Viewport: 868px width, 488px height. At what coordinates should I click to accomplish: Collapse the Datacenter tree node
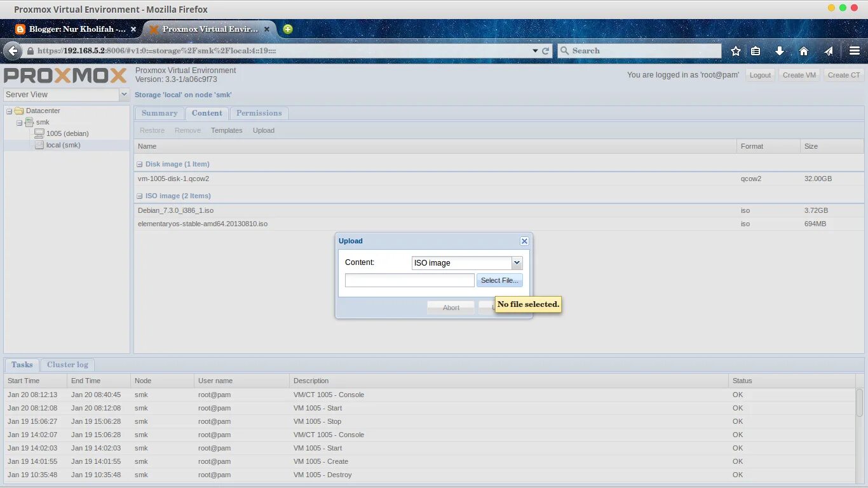[9, 111]
